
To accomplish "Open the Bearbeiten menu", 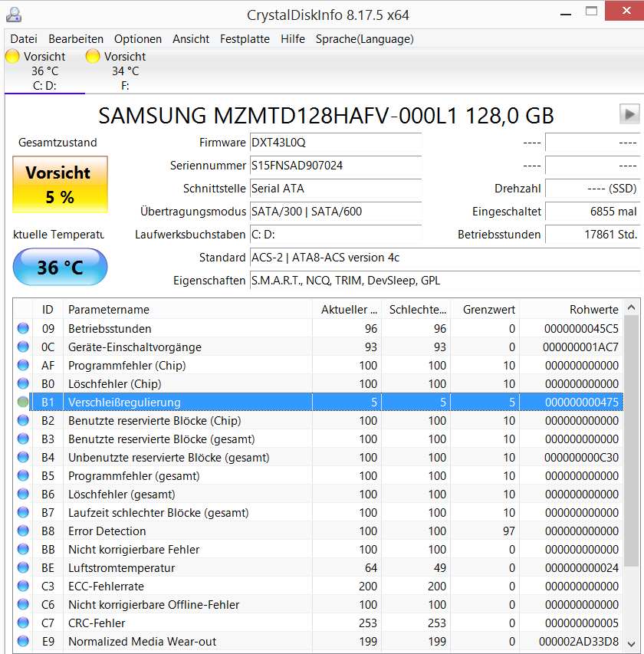I will click(76, 39).
